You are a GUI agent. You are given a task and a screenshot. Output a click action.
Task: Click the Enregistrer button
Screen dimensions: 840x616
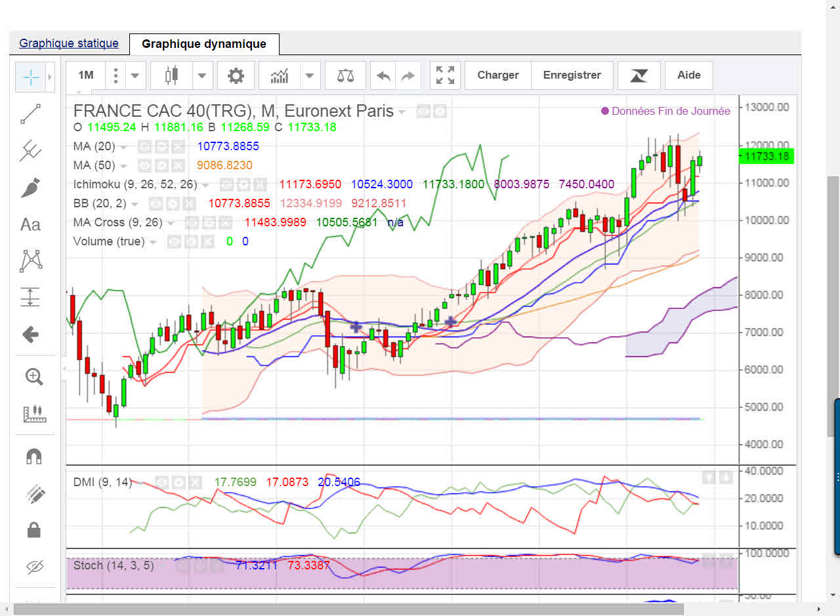[x=572, y=75]
